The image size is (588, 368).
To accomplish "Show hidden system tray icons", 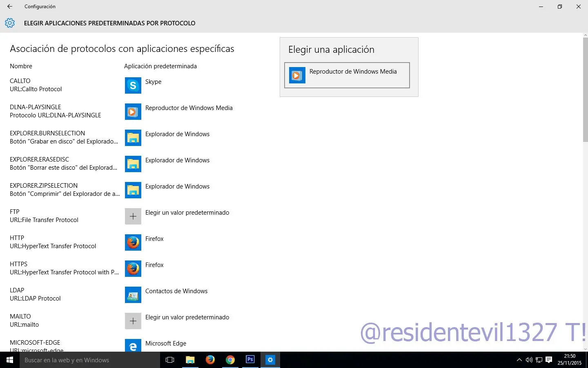I will pyautogui.click(x=519, y=360).
